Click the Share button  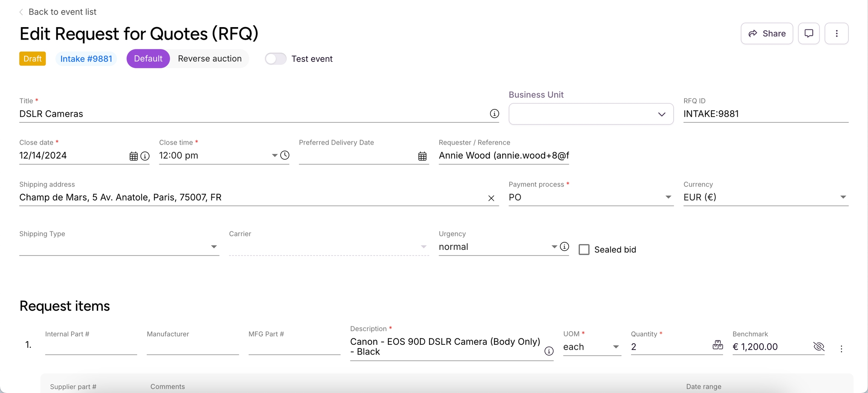[767, 34]
